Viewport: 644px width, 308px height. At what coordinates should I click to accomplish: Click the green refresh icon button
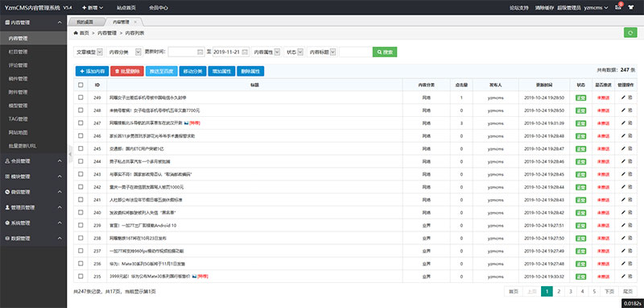tap(630, 32)
